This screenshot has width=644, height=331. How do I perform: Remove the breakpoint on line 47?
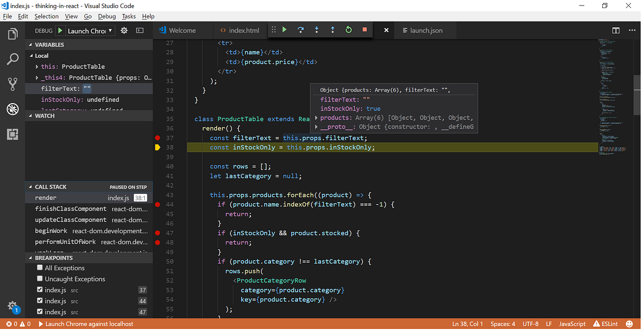click(x=157, y=233)
